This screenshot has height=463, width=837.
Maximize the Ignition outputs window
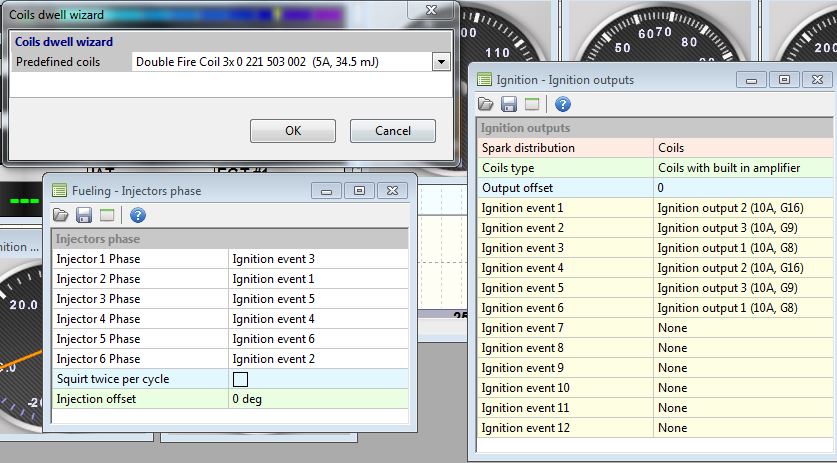tap(784, 79)
